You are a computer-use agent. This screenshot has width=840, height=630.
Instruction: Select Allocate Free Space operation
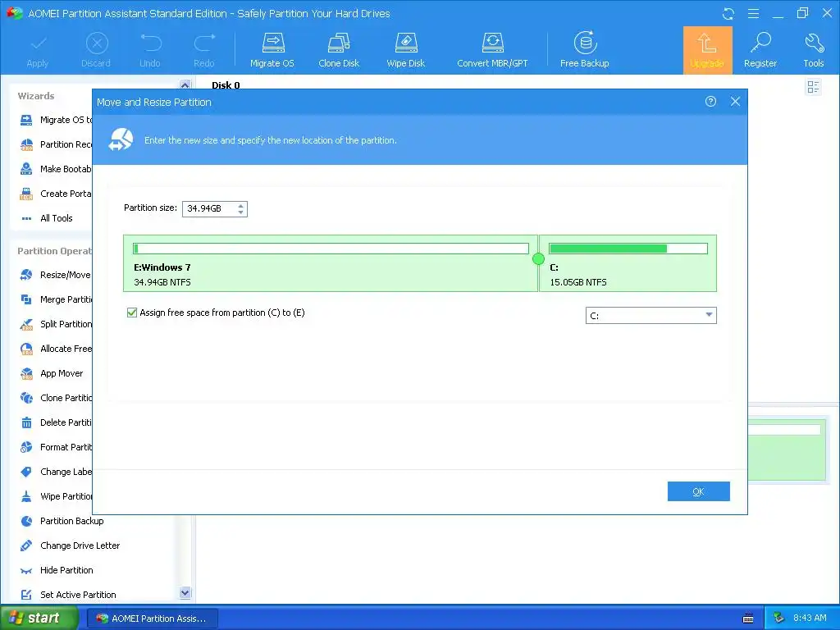click(x=55, y=349)
